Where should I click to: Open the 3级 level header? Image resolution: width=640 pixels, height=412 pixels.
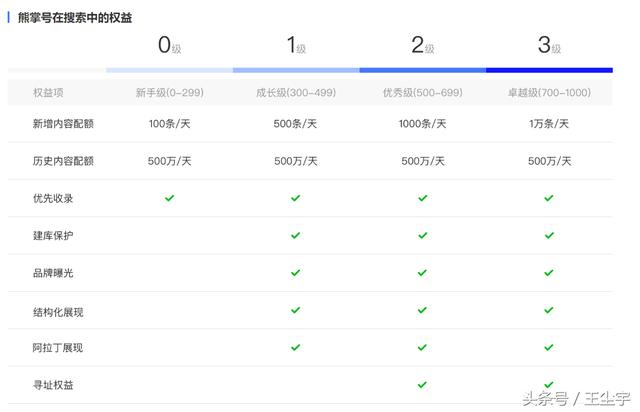[x=549, y=45]
